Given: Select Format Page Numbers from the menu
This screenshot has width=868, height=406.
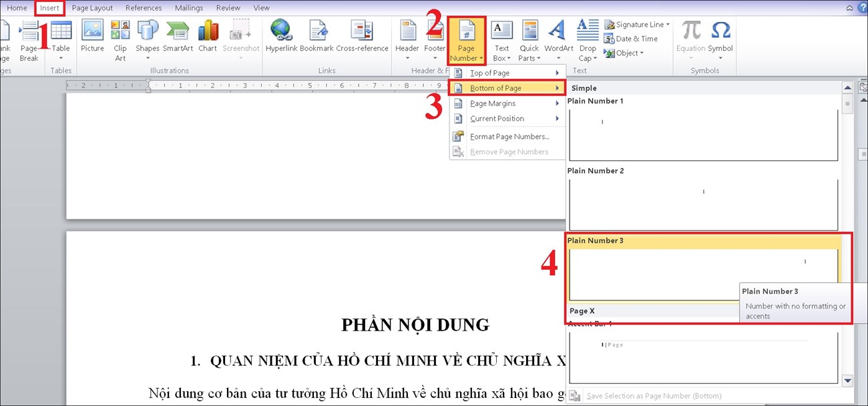Looking at the screenshot, I should point(509,136).
